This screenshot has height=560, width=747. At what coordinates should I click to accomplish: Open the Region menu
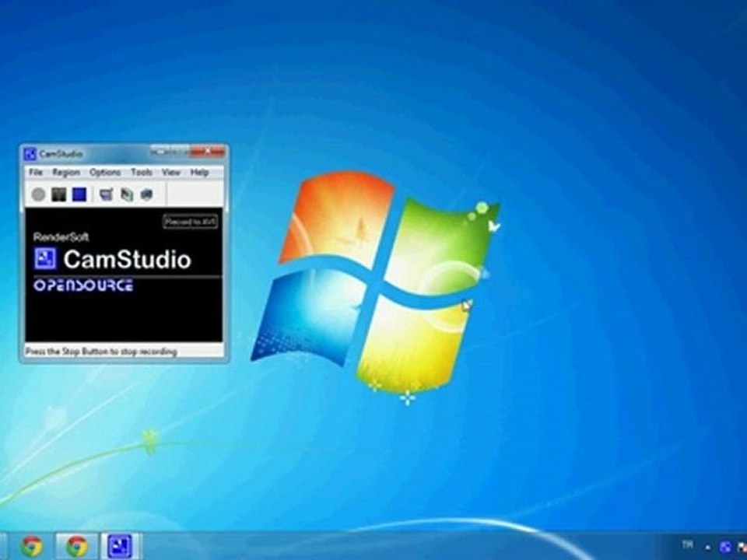(66, 172)
